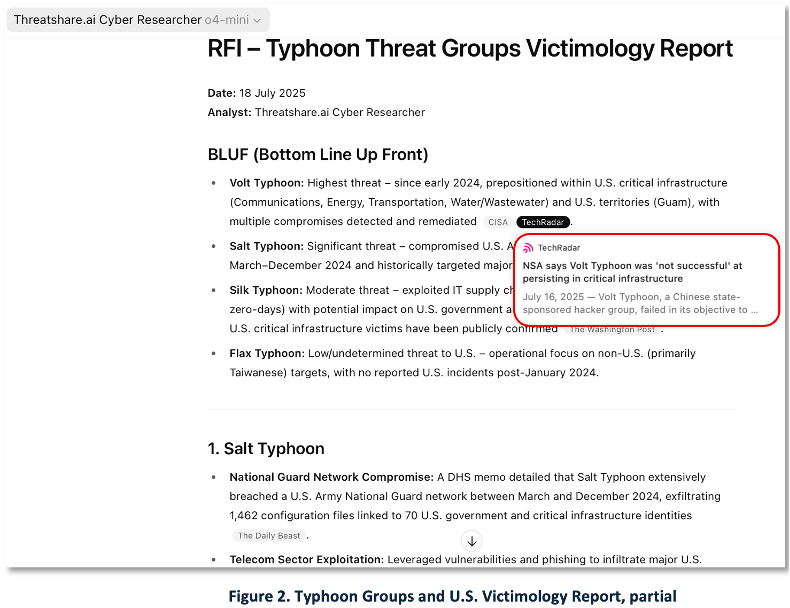Click the bold Silk Typhoon: label
Screen dimensions: 790x608
(x=266, y=290)
